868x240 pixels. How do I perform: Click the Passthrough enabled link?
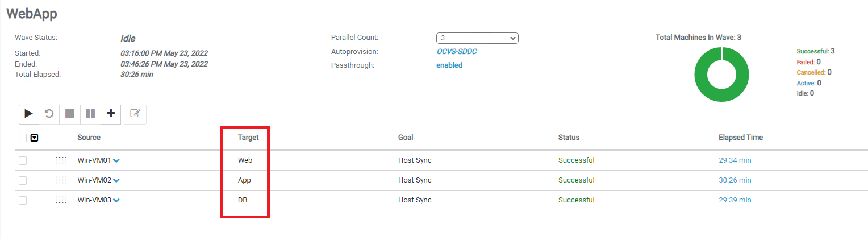pos(449,65)
